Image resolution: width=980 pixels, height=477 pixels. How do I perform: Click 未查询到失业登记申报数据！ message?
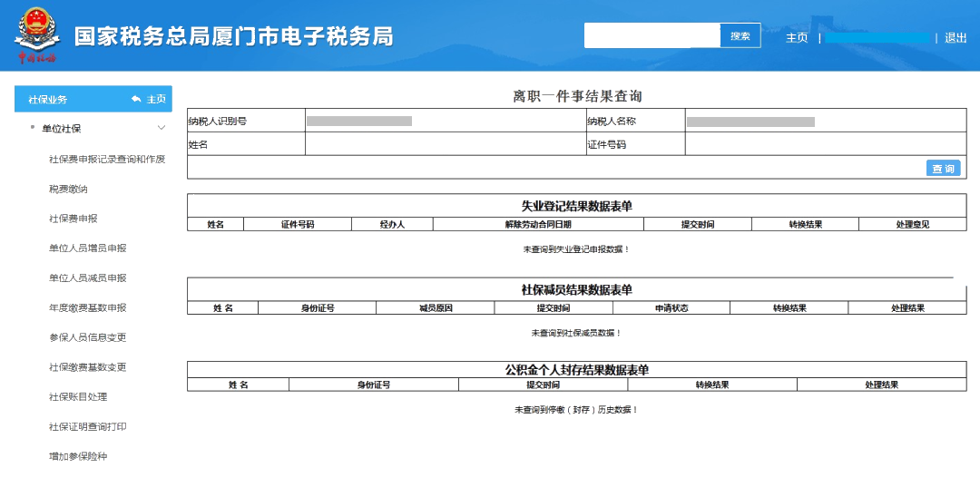(x=576, y=249)
